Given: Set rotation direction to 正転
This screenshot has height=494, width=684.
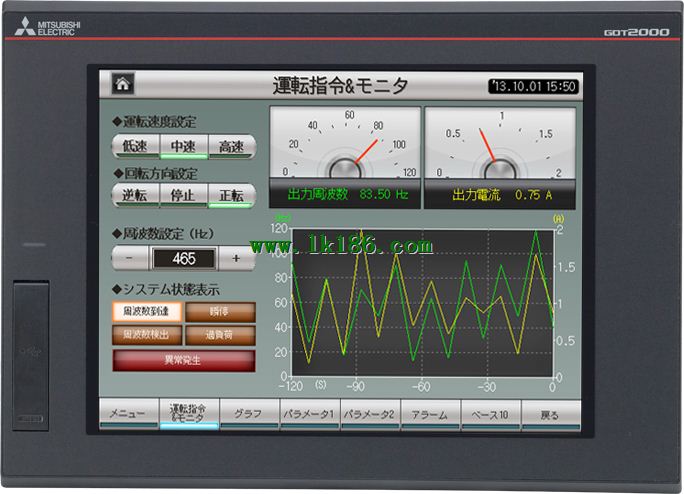Looking at the screenshot, I should coord(231,195).
